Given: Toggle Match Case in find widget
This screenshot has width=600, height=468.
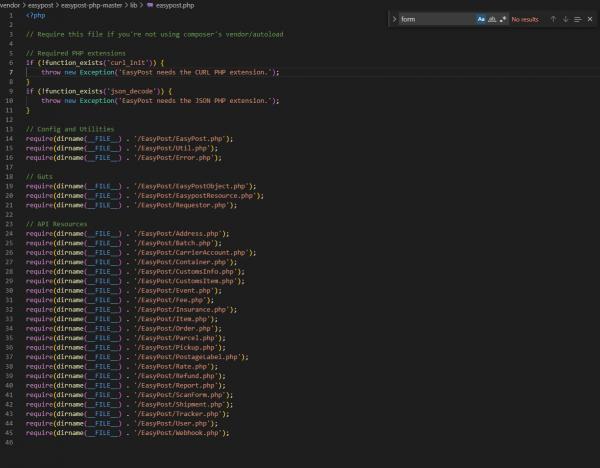Looking at the screenshot, I should click(481, 19).
